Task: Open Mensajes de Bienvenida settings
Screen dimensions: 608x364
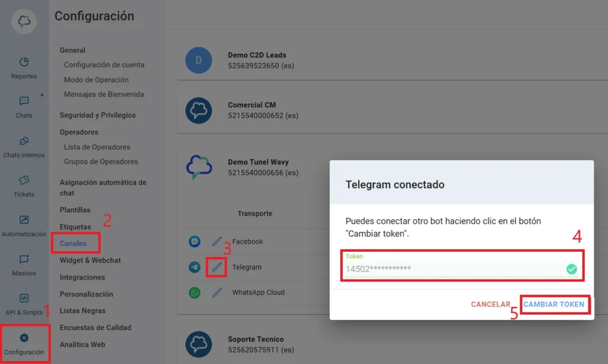Action: click(x=104, y=94)
